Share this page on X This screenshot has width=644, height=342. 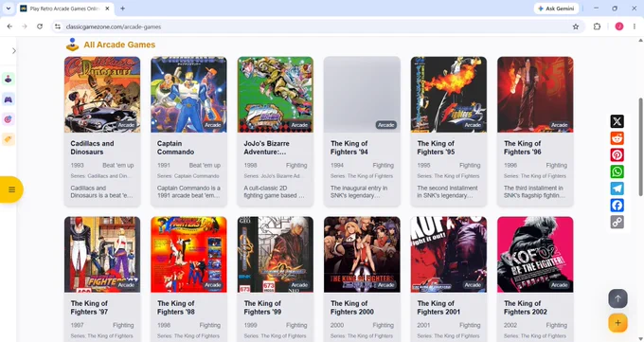pos(617,121)
